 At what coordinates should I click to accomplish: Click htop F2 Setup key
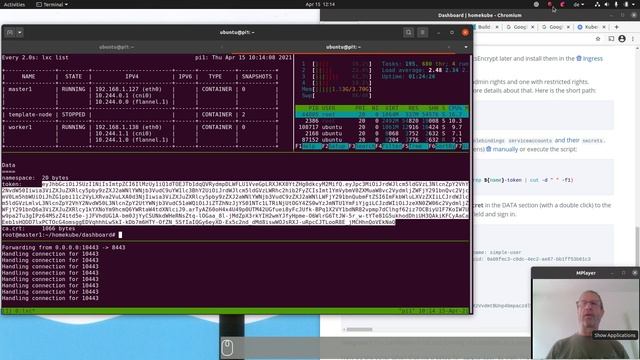[335, 146]
